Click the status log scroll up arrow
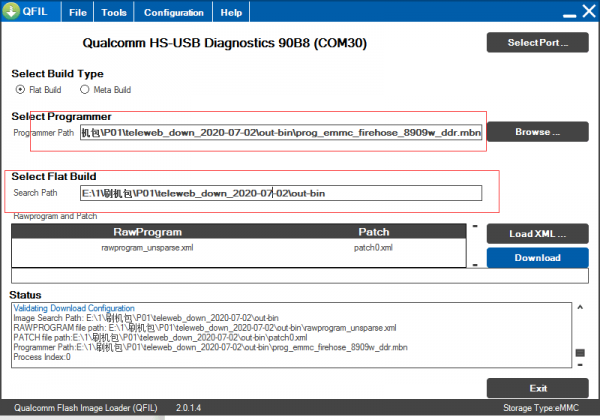 click(580, 307)
